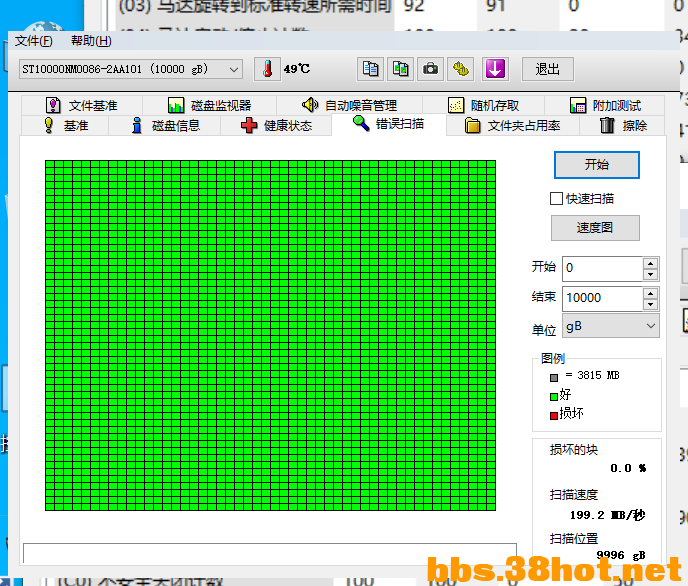Click the thermometer temperature icon

[x=267, y=69]
